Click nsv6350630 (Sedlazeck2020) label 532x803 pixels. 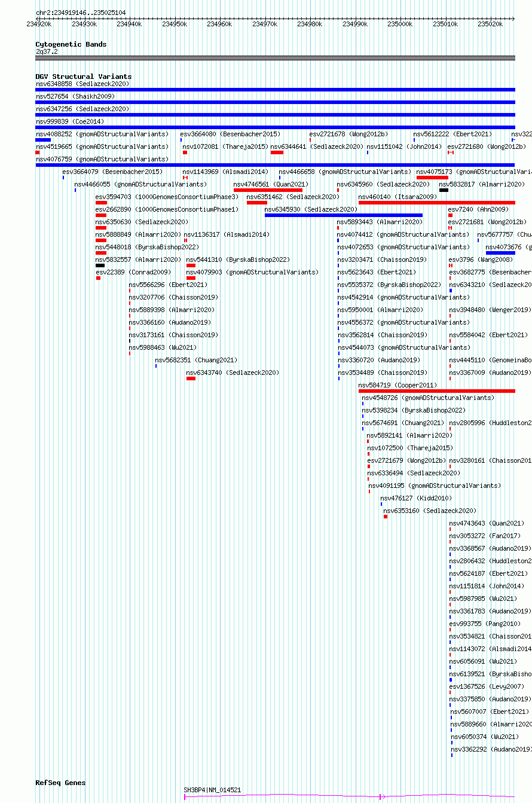142,222
